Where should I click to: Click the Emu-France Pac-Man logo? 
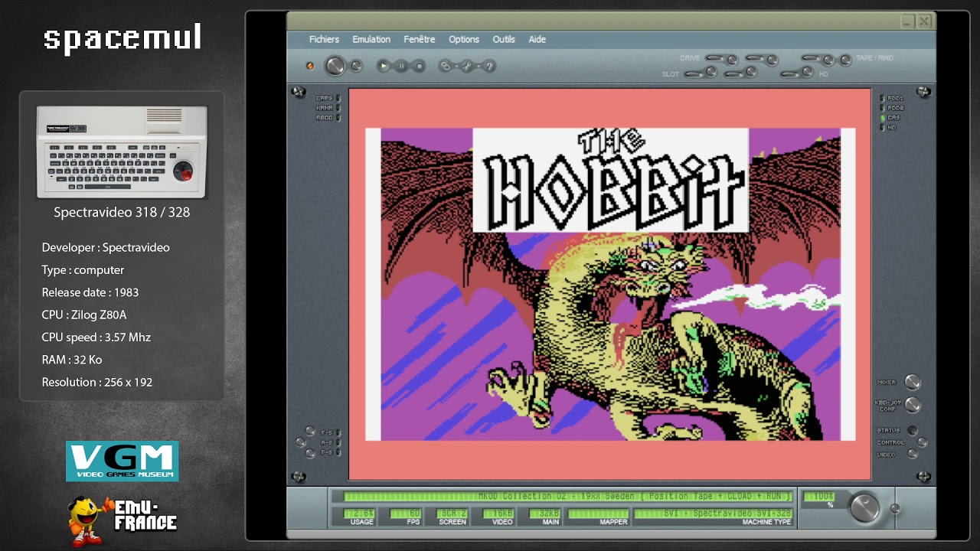click(122, 520)
